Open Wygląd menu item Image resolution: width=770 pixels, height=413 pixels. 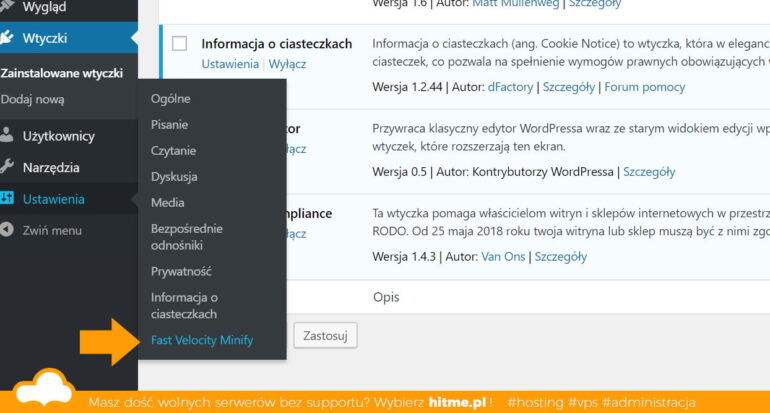[44, 7]
